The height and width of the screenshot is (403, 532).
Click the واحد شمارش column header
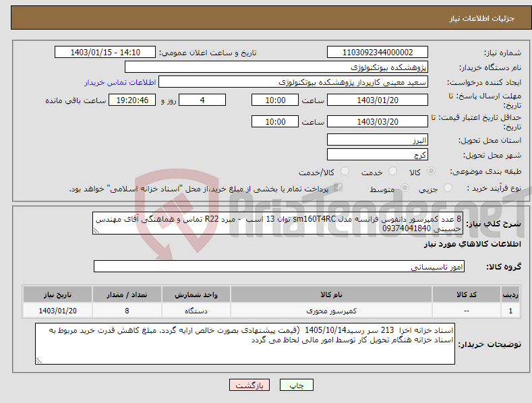196,294
